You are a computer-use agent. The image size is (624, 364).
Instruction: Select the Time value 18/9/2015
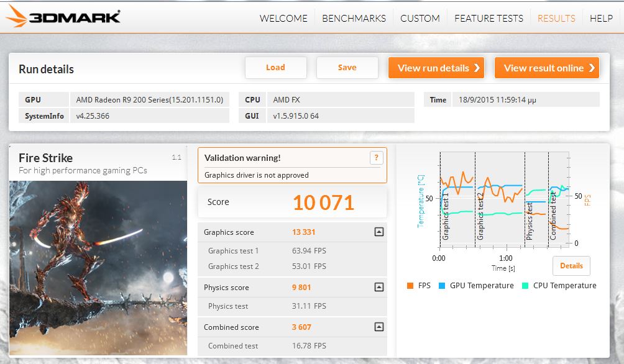click(x=497, y=100)
